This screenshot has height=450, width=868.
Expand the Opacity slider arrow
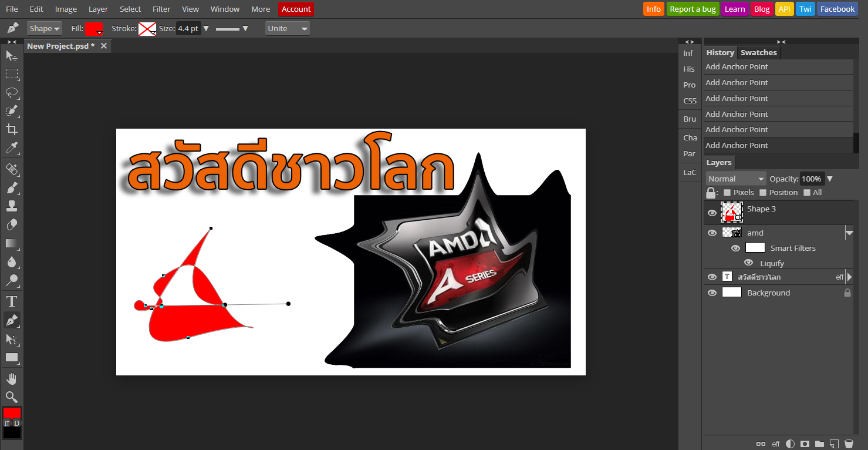[830, 179]
